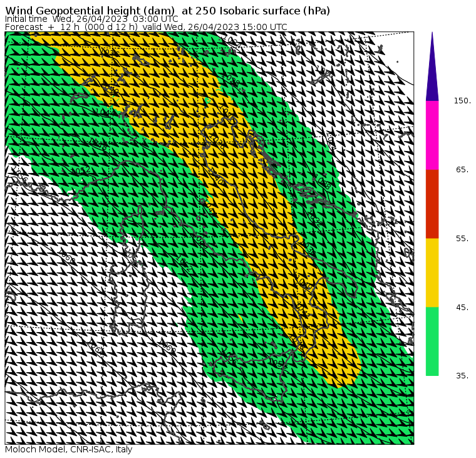Click the legend value 45.

(462, 308)
